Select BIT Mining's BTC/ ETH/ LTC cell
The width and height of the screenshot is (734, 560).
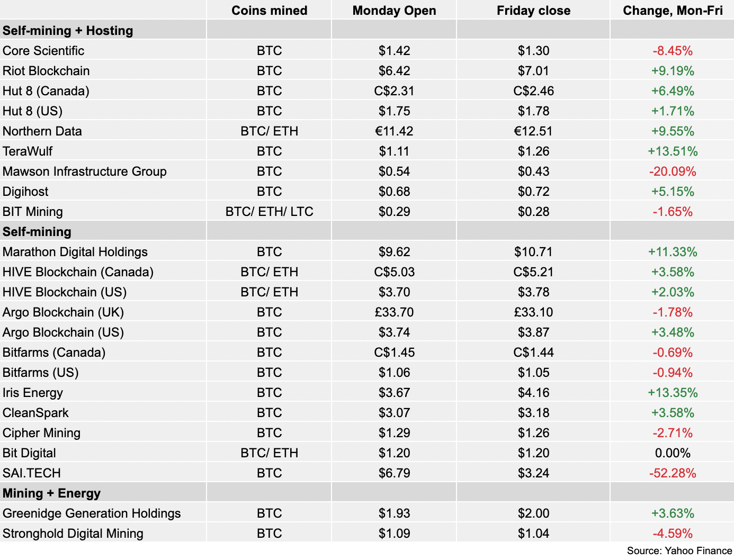click(x=269, y=212)
